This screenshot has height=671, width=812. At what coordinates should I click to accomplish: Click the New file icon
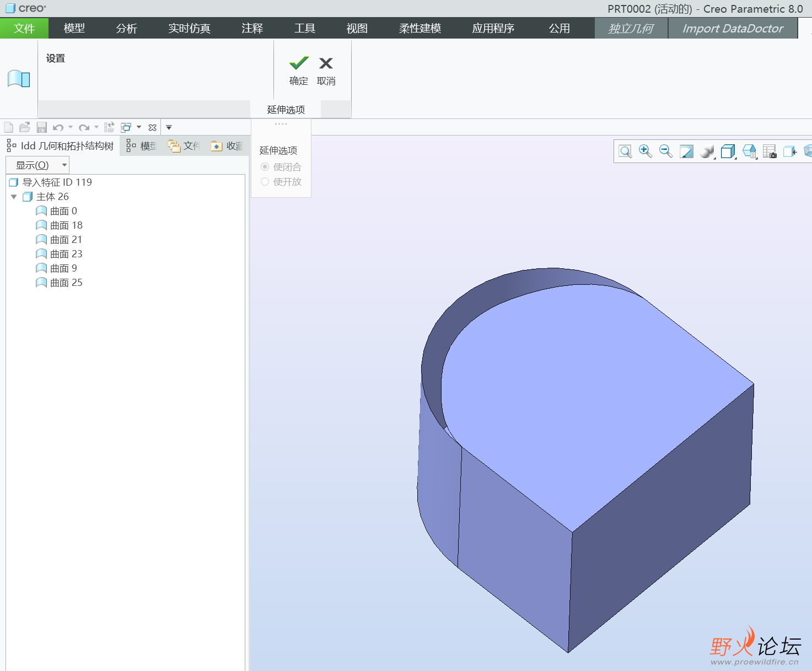(8, 127)
